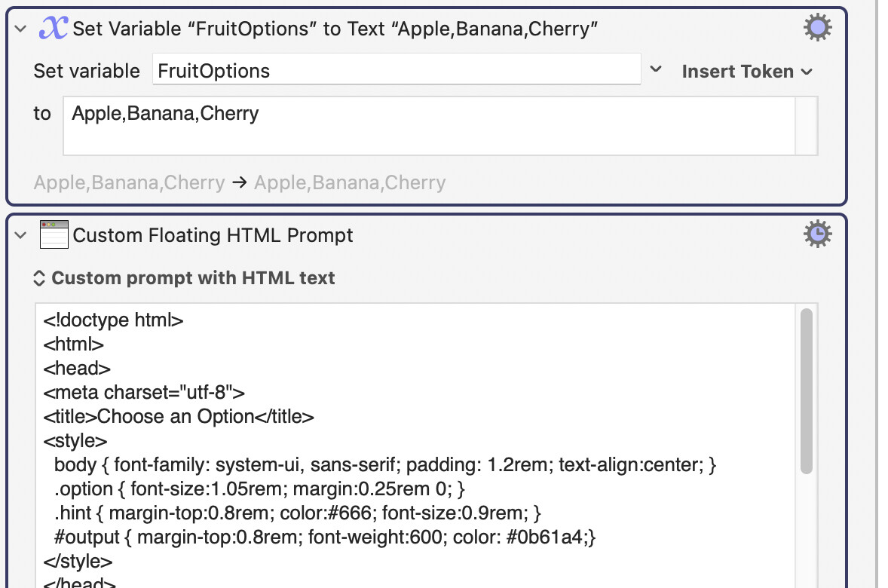
Task: Click the Custom Floating HTML Prompt window icon
Action: coord(54,235)
